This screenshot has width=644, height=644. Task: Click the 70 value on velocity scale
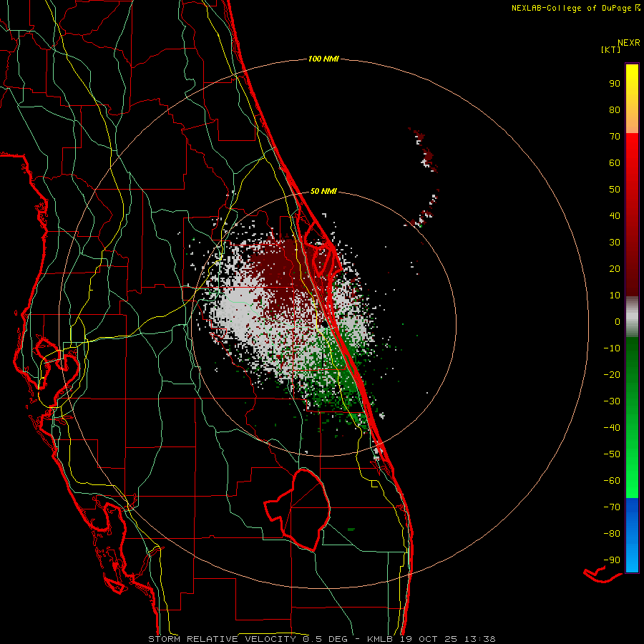tap(615, 137)
